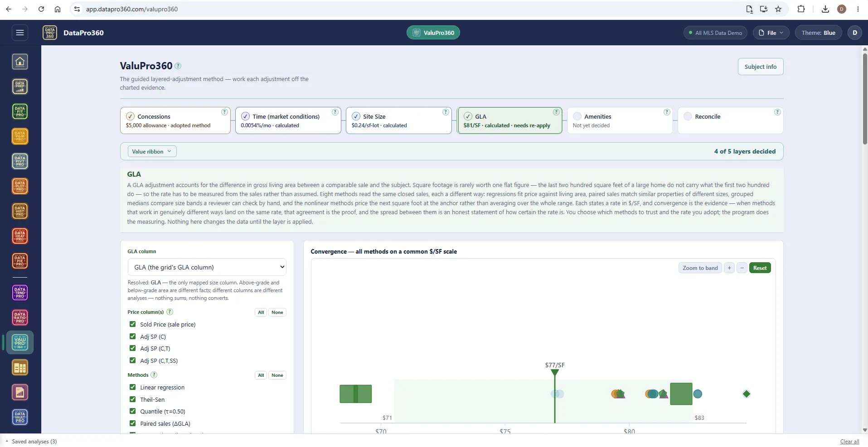Select None for Methods
868x447 pixels.
click(x=277, y=375)
